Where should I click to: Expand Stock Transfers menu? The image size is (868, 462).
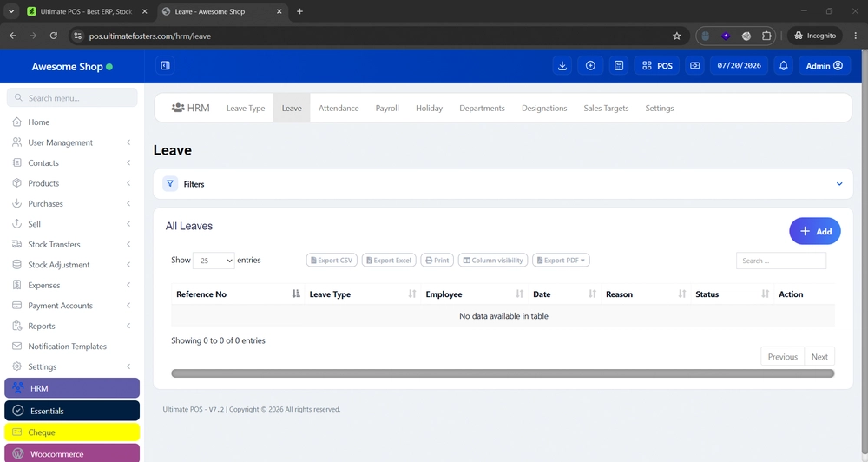coord(72,244)
